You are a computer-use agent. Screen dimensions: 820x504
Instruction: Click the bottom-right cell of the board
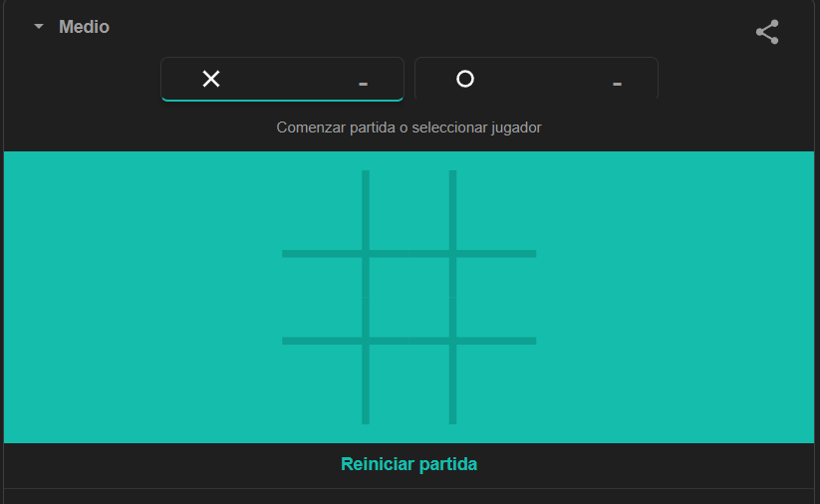coord(496,384)
